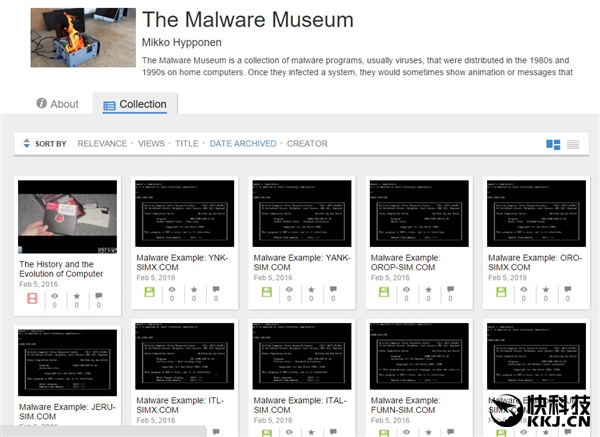
Task: Sort by Views
Action: [151, 143]
